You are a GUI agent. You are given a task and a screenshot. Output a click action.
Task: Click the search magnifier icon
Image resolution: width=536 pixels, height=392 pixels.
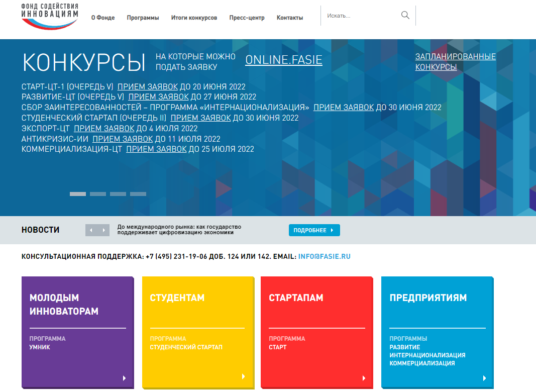[405, 16]
